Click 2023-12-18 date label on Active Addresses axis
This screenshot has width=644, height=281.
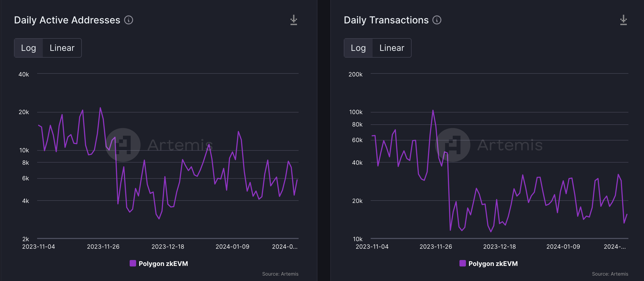tap(168, 247)
